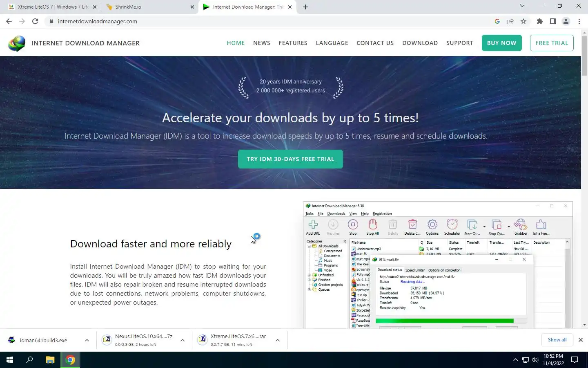Click the address bar URL field
588x368 pixels.
point(269,21)
